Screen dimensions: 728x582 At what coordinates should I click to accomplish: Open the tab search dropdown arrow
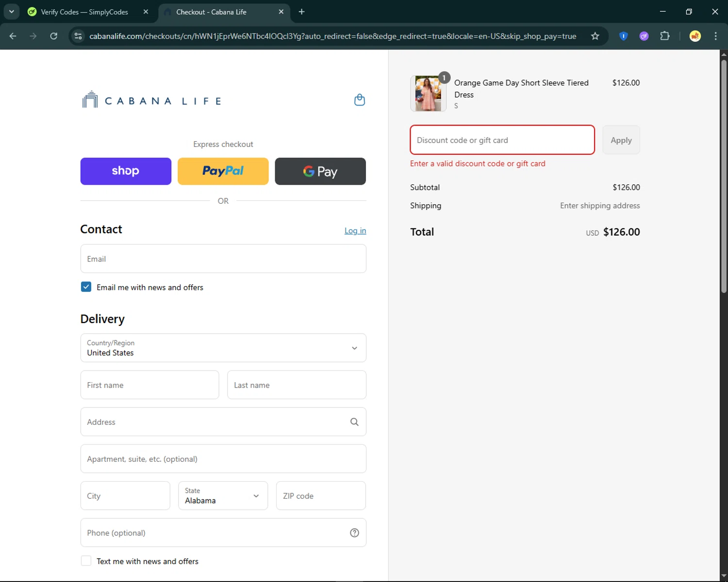pos(11,12)
